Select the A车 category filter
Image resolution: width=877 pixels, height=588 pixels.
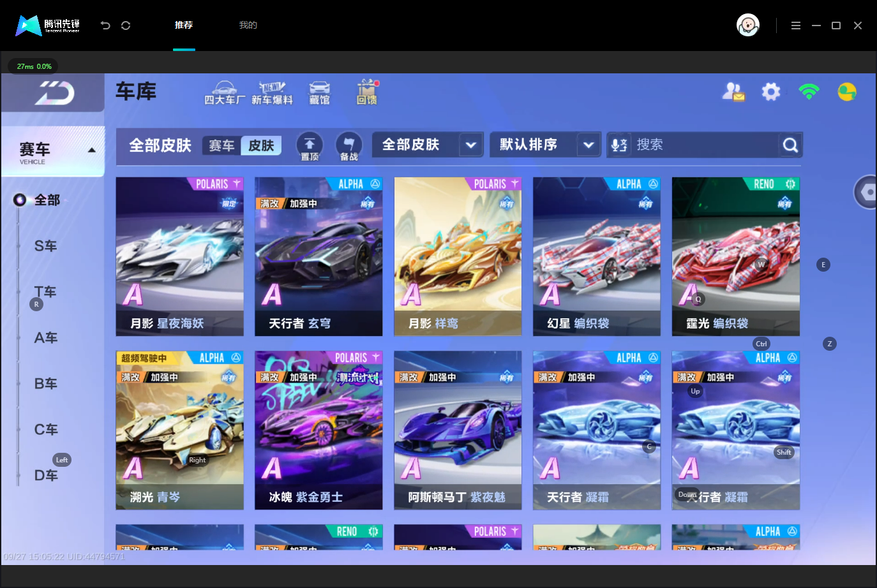[45, 338]
